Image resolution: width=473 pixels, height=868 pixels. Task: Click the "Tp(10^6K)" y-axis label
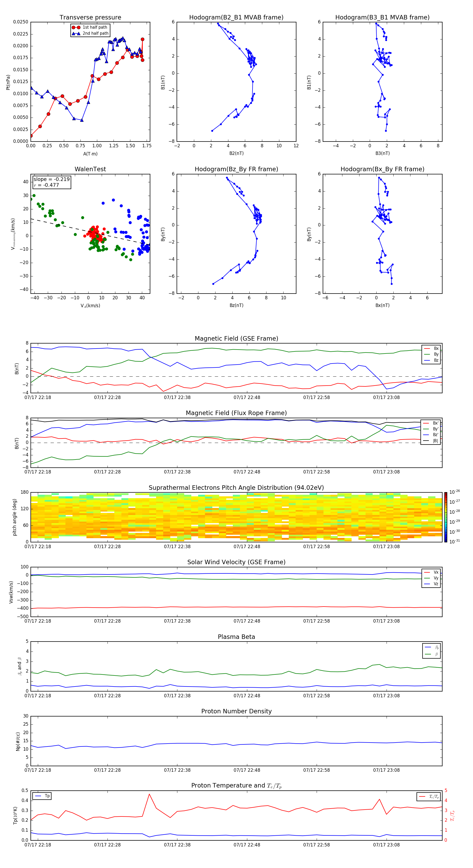pos(15,815)
